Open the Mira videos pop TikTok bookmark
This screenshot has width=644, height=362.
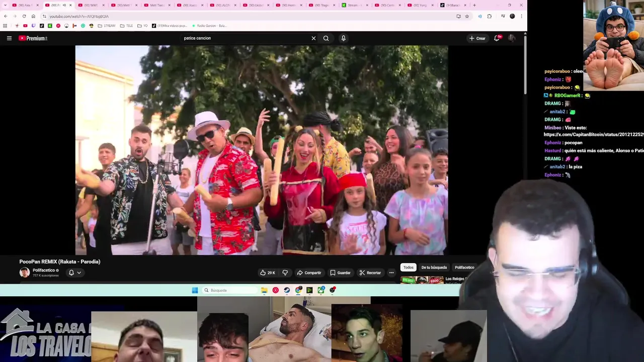(170, 26)
